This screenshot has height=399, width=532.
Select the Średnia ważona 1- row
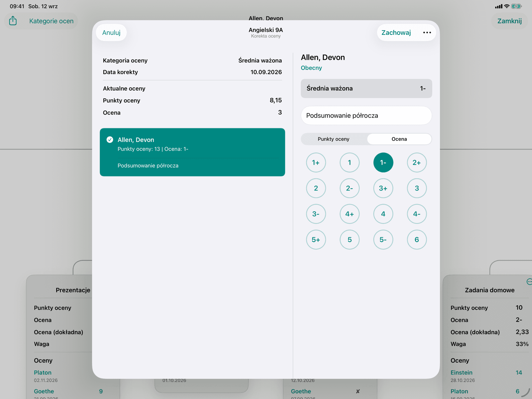(x=366, y=88)
